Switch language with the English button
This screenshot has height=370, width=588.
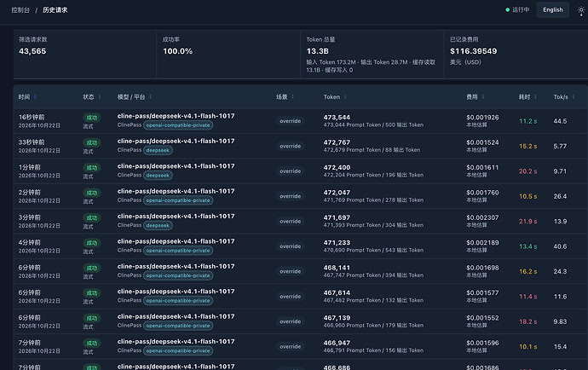pyautogui.click(x=553, y=9)
